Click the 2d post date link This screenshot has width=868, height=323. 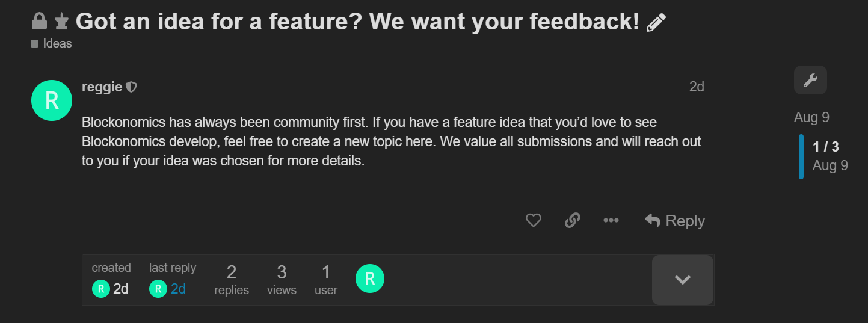(697, 87)
